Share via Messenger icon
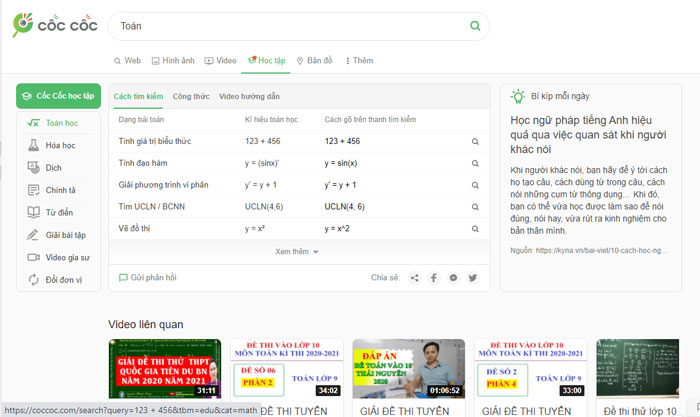 (453, 277)
